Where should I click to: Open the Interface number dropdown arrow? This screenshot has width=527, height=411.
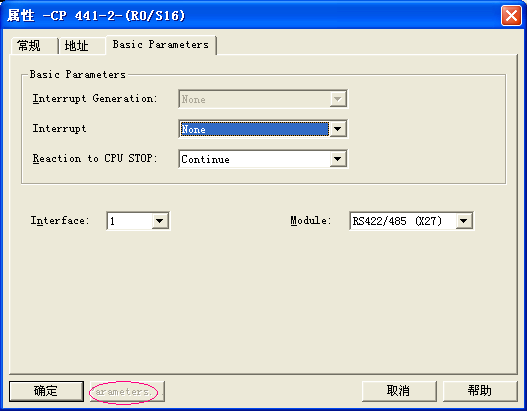point(160,221)
